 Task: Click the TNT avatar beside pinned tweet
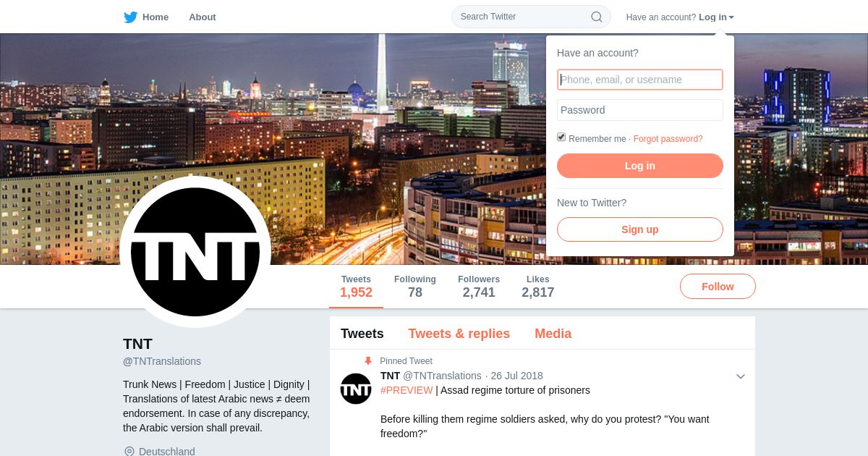click(x=356, y=389)
